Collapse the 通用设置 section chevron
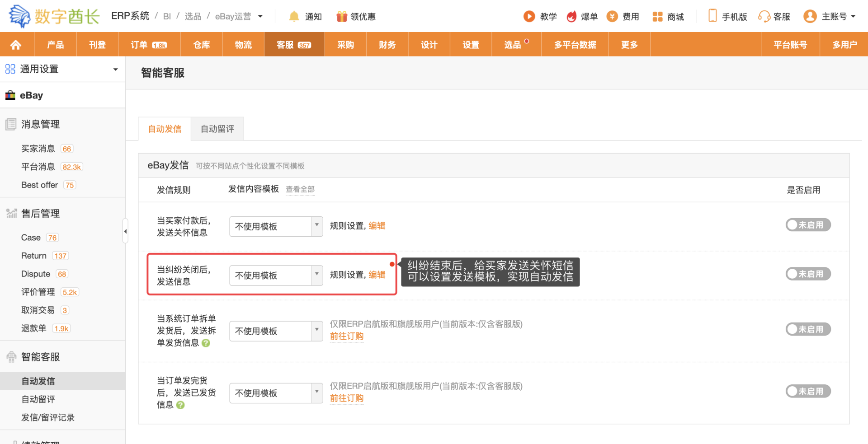868x444 pixels. [x=115, y=69]
